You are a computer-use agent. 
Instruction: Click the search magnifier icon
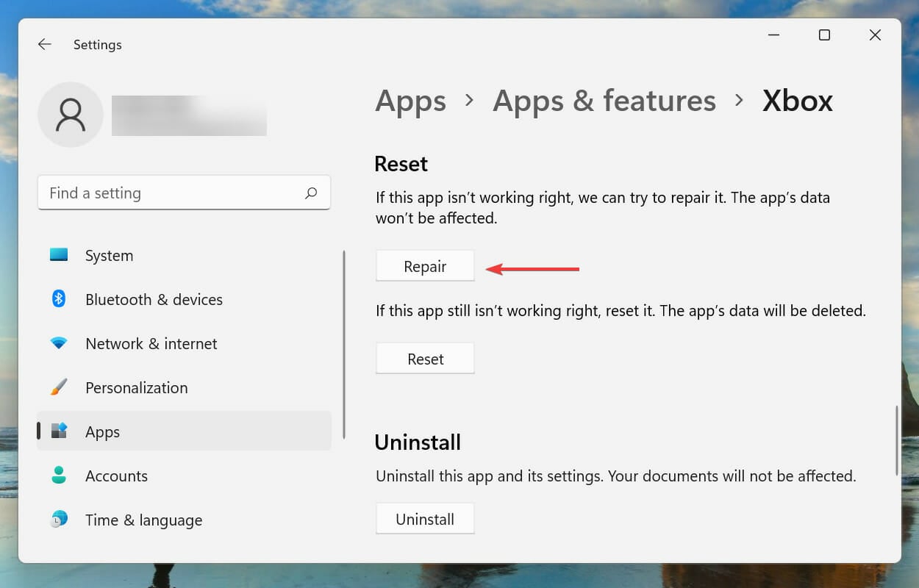point(311,193)
